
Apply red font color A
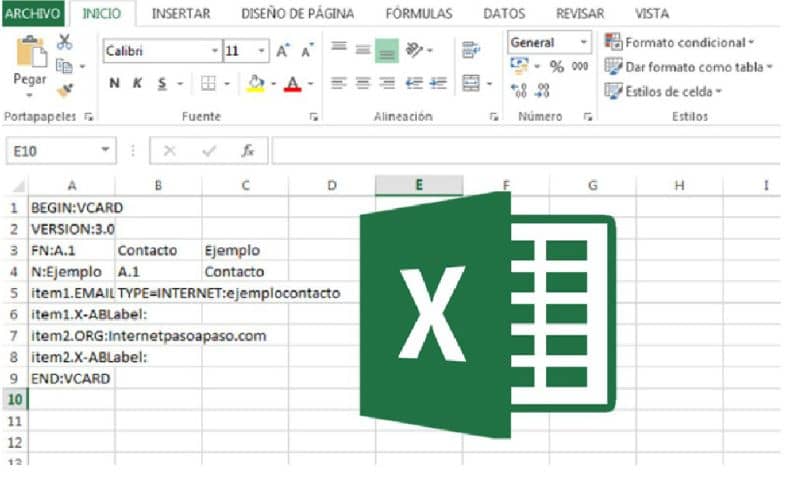pos(292,83)
